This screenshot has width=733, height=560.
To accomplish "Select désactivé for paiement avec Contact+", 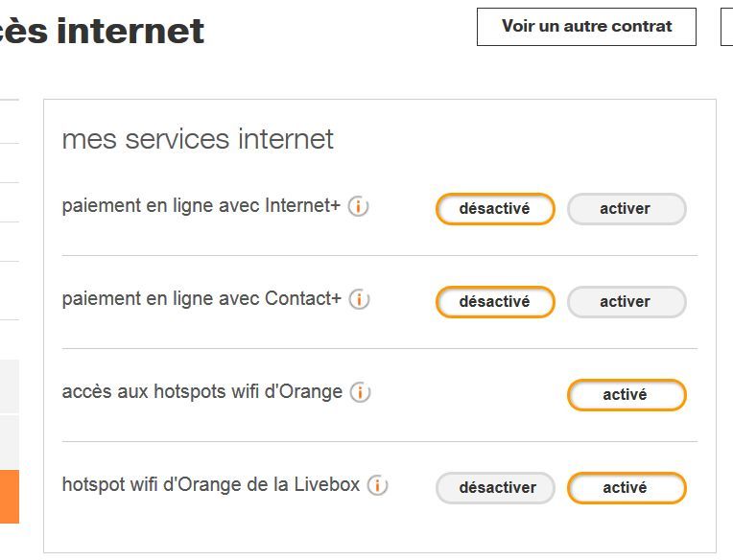I will click(495, 302).
